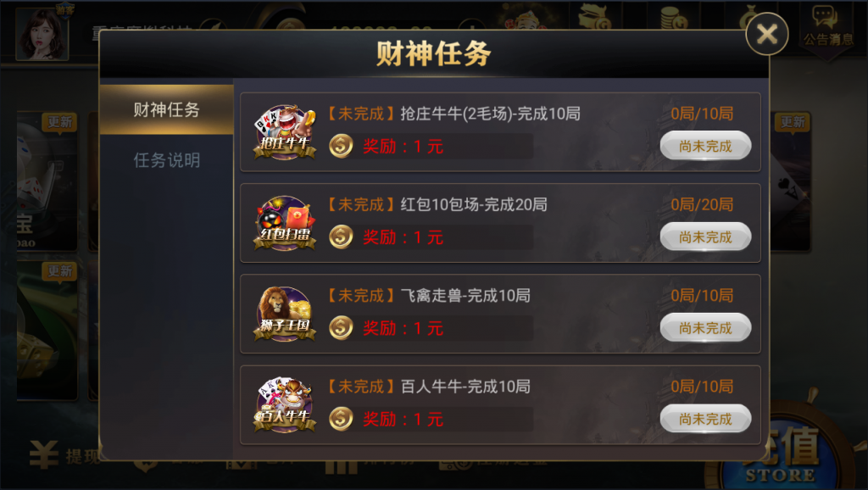Switch to the 任务说明 tab

(167, 160)
